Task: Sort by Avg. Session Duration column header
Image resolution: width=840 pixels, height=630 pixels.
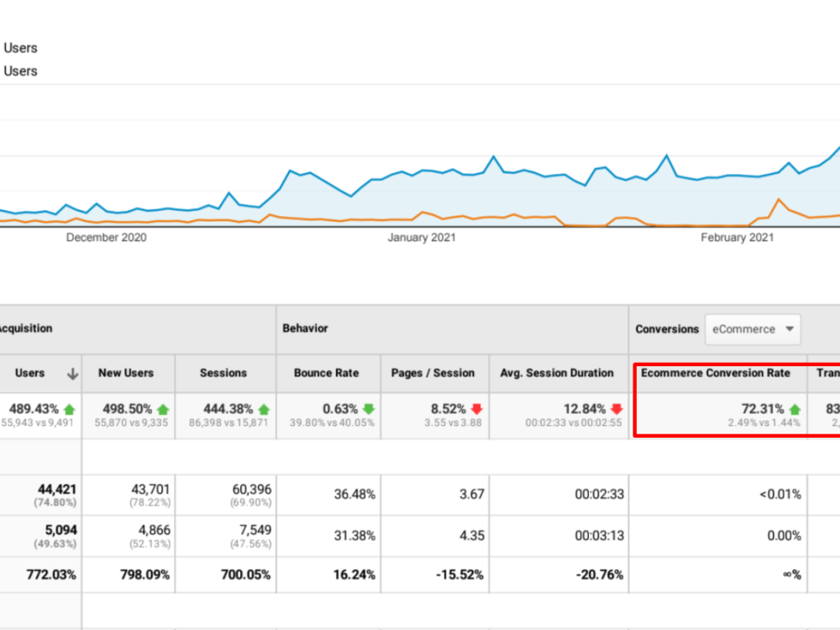Action: (x=557, y=373)
